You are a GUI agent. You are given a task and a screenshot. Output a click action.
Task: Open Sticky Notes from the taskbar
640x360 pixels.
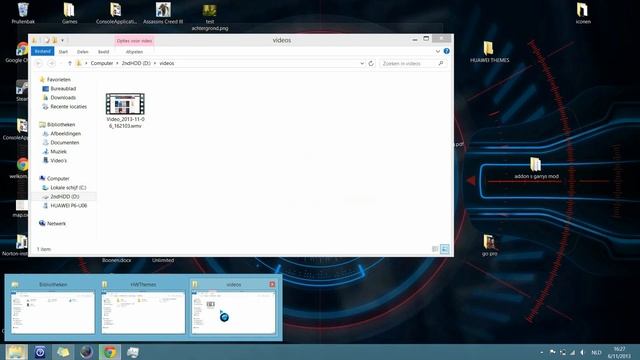(63, 352)
